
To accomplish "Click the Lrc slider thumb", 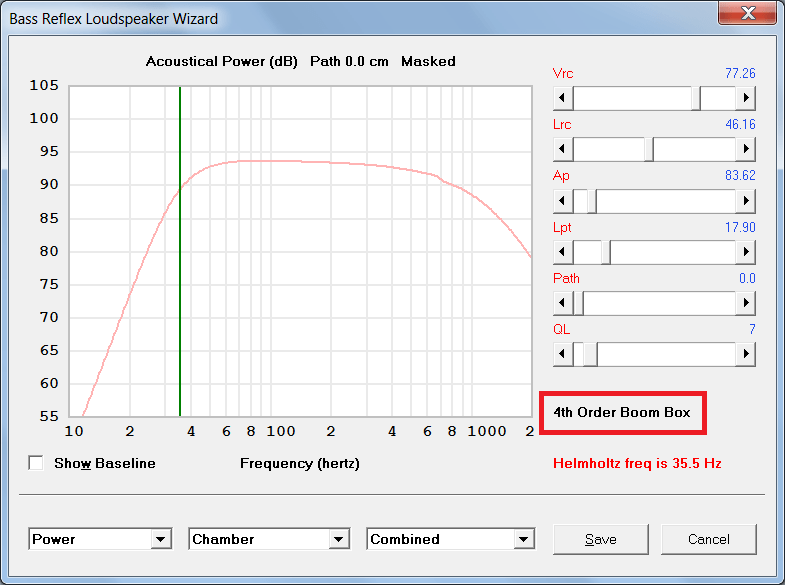I will click(x=649, y=149).
